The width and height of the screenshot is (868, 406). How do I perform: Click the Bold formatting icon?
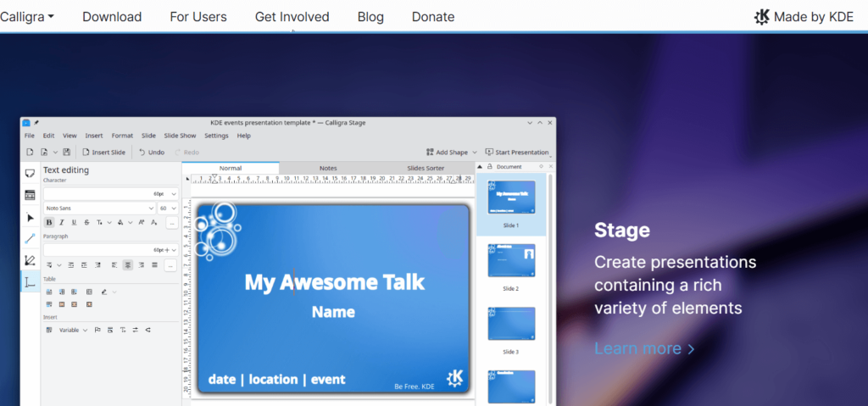point(48,222)
